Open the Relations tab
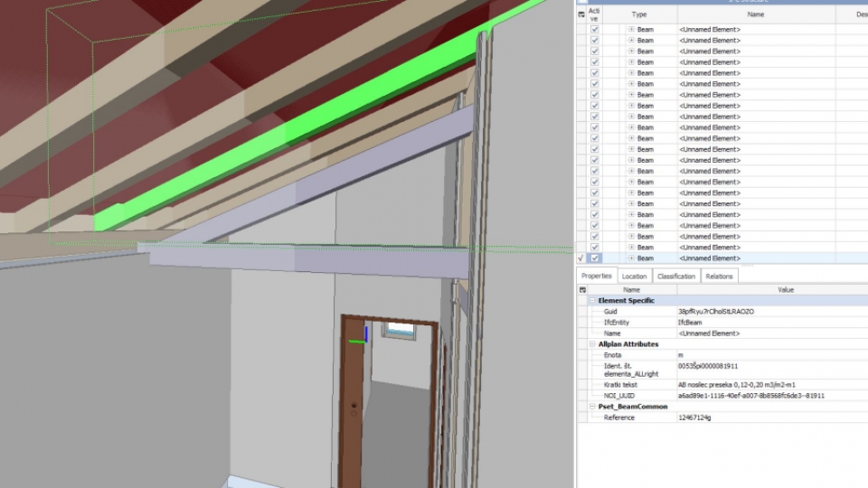Screen dimensions: 868x488 pyautogui.click(x=719, y=277)
